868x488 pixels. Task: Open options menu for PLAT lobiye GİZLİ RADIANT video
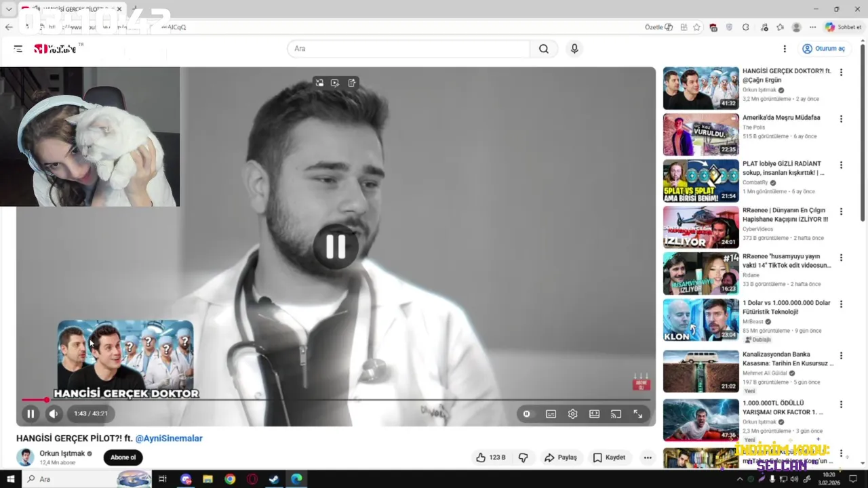[841, 165]
